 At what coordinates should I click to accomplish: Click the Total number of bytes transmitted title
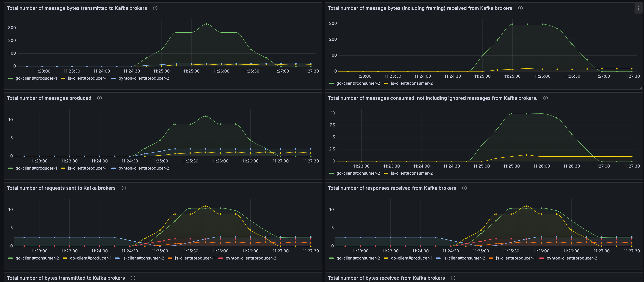point(66,278)
